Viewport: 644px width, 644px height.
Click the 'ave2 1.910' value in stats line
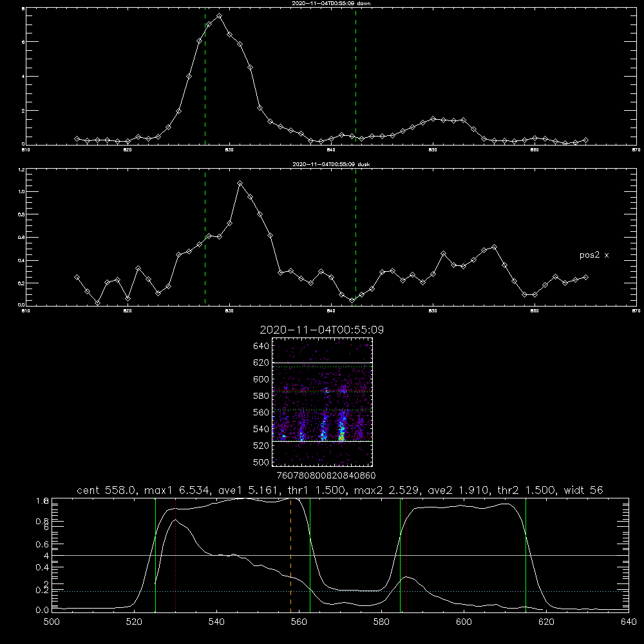458,490
